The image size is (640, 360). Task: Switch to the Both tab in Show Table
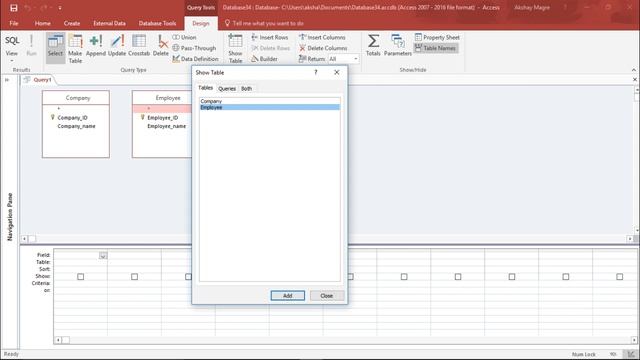247,89
